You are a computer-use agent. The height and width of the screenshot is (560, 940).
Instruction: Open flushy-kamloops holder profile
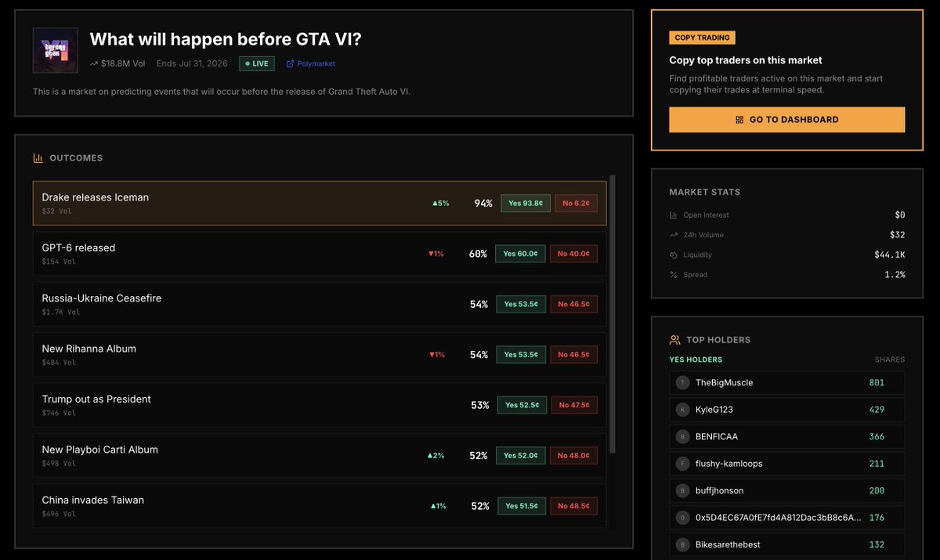pos(786,464)
